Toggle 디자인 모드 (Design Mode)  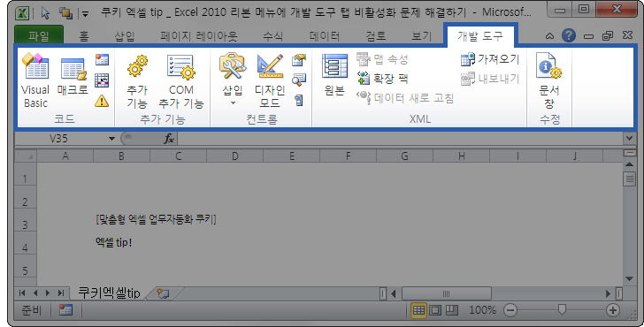point(270,80)
